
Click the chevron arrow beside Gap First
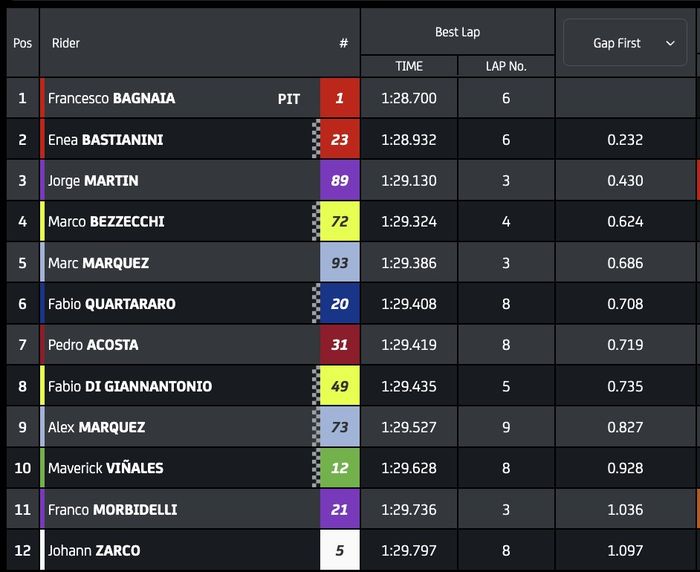tap(669, 43)
